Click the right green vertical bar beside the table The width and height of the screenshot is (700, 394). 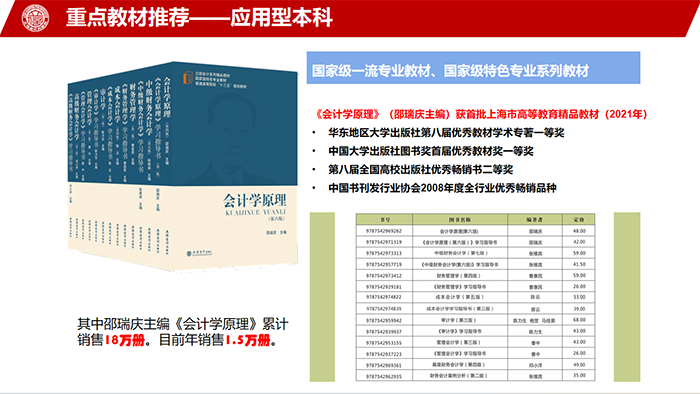pos(627,297)
